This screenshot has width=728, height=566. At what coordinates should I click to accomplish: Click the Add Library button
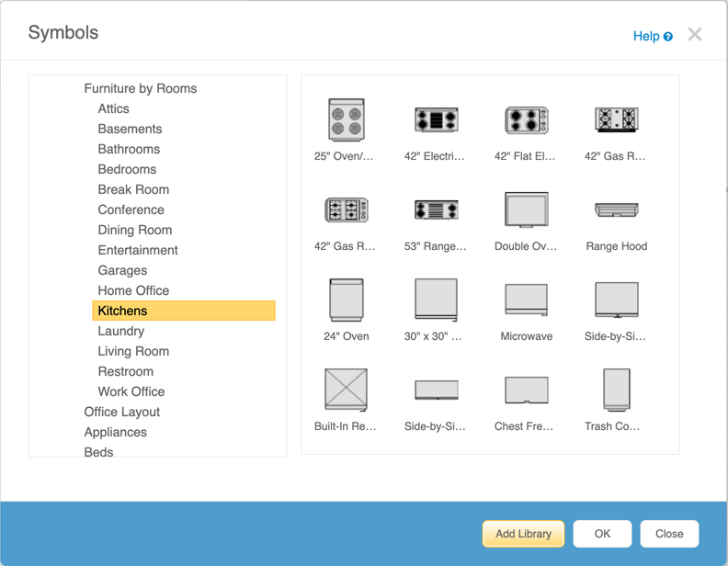(x=523, y=534)
